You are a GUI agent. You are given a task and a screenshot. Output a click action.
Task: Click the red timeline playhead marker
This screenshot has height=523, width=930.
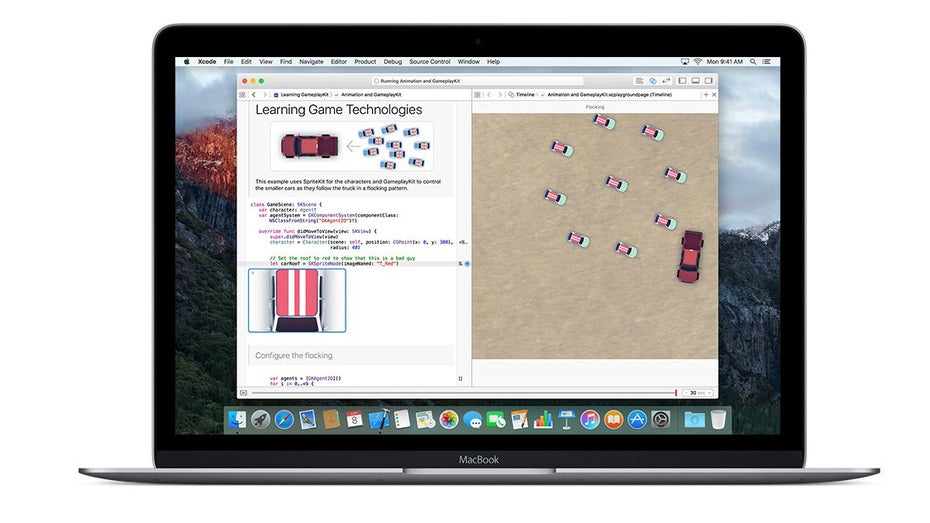[676, 393]
